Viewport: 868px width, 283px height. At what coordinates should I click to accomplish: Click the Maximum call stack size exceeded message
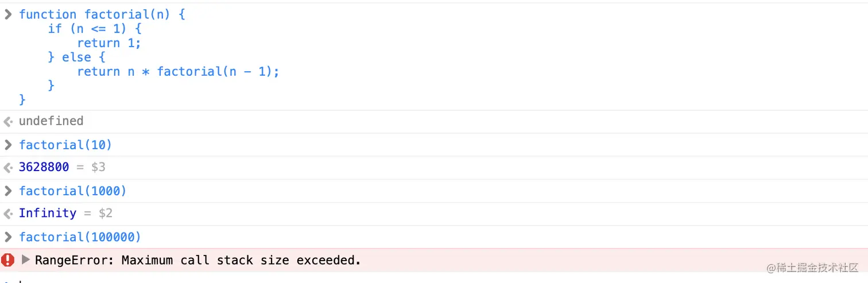pyautogui.click(x=241, y=260)
